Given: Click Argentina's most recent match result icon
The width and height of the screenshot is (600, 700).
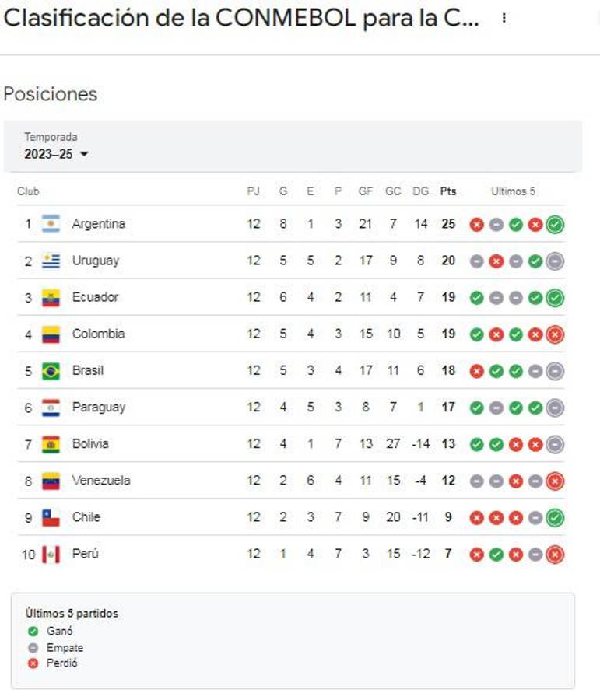Looking at the screenshot, I should point(555,225).
